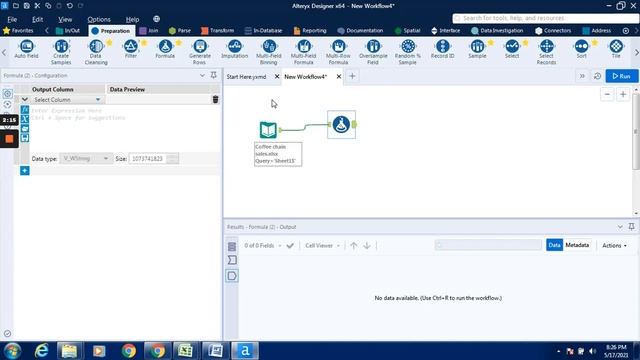Select the Filter tool in palette

click(x=131, y=50)
